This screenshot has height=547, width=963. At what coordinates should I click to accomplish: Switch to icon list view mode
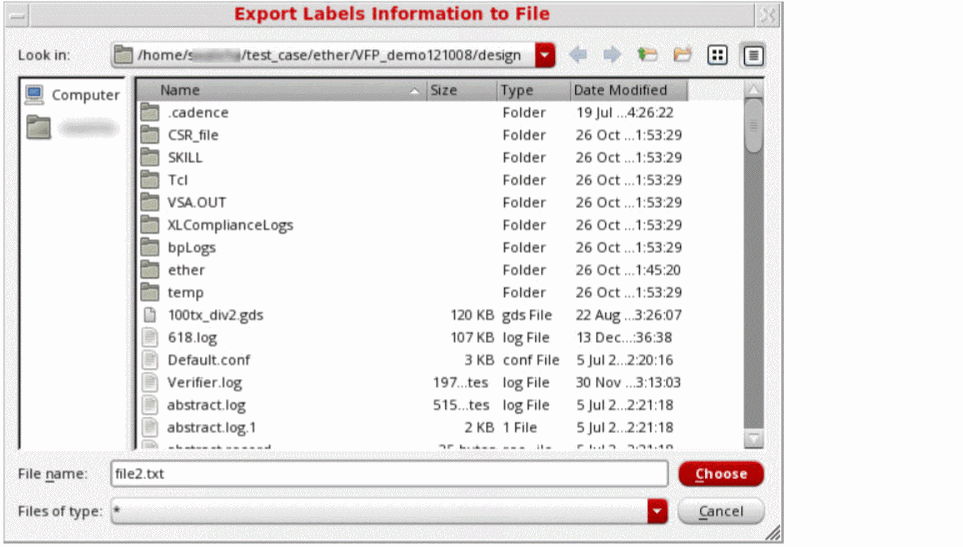click(717, 55)
